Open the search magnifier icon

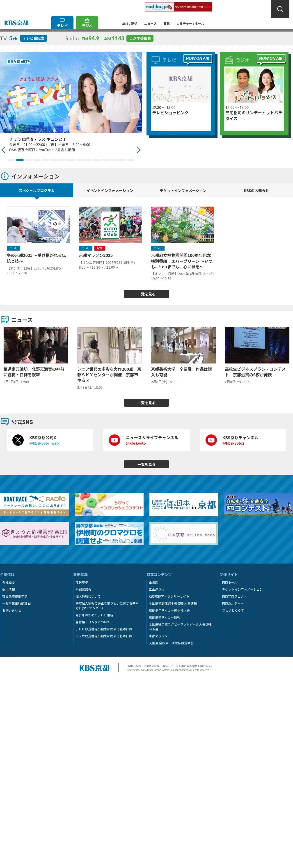[x=280, y=9]
